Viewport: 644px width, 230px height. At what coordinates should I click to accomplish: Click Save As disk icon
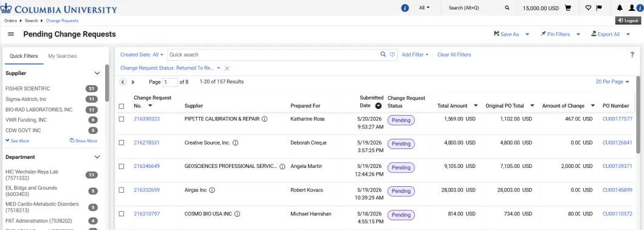click(x=496, y=33)
